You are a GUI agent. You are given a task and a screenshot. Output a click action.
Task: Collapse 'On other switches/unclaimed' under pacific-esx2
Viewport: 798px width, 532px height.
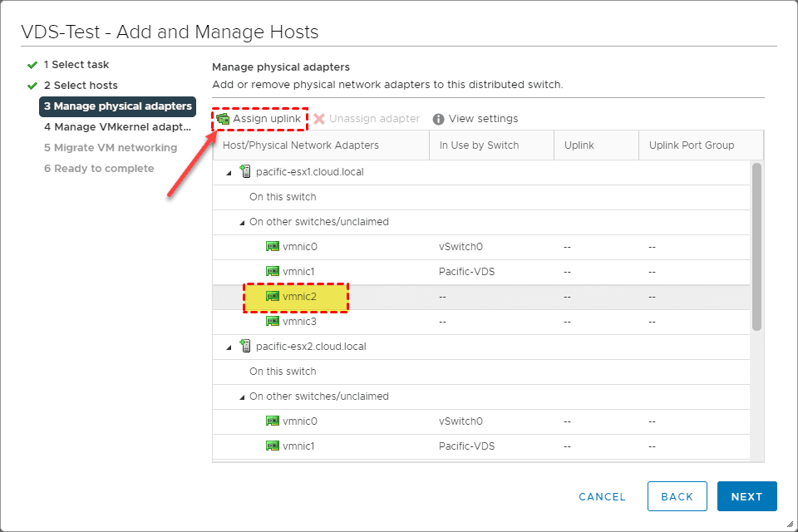pyautogui.click(x=242, y=397)
